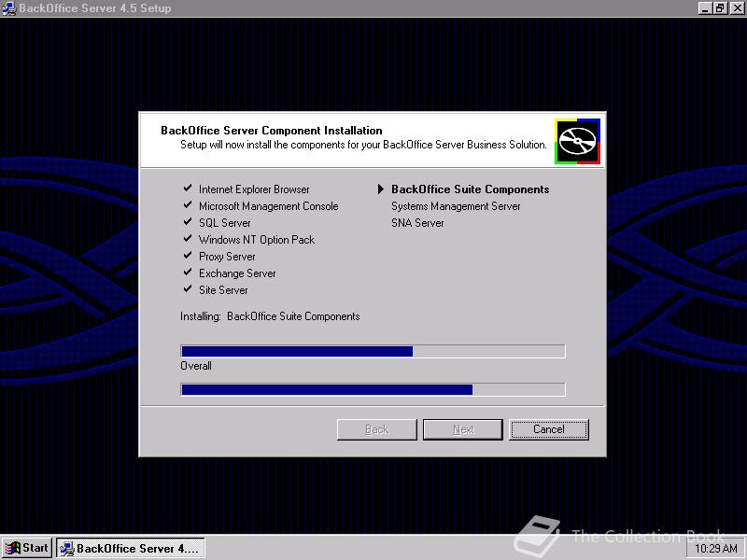Minimize the BackOffice Server Setup window
The height and width of the screenshot is (560, 747).
[x=706, y=8]
